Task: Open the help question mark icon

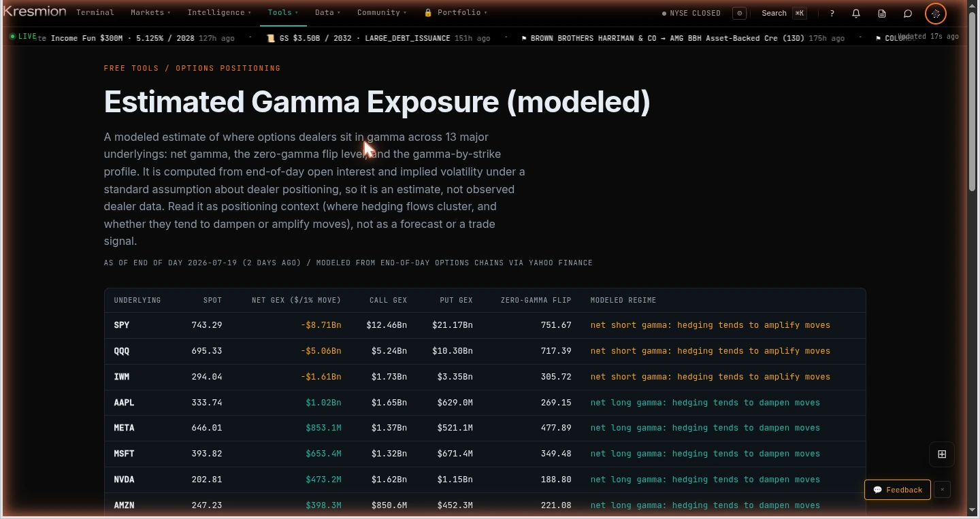Action: 832,13
